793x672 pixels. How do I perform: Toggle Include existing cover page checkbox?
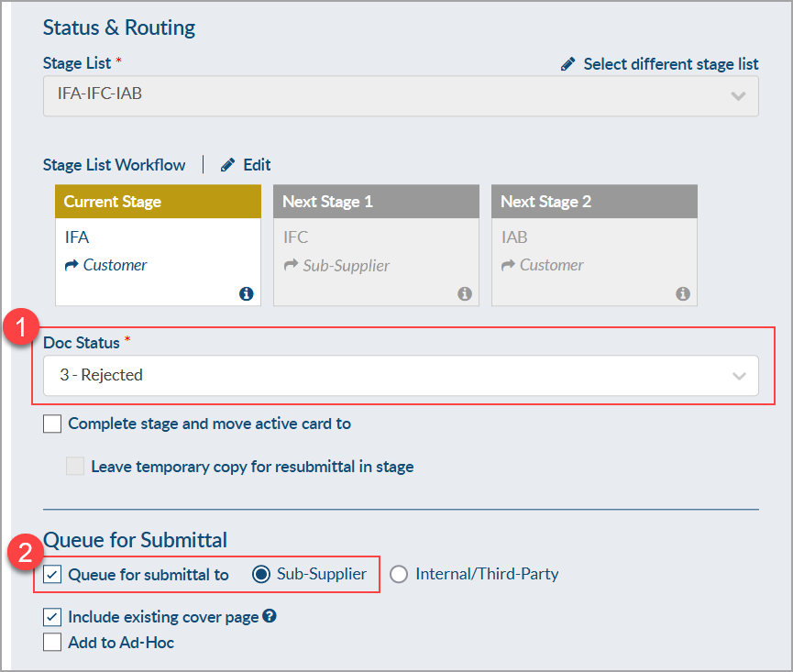point(53,617)
